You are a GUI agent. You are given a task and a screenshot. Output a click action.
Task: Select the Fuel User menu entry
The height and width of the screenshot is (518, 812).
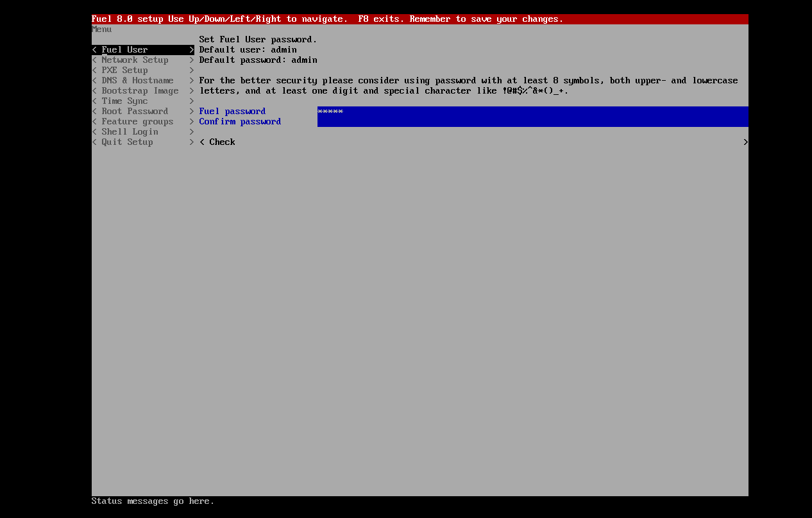coord(142,50)
